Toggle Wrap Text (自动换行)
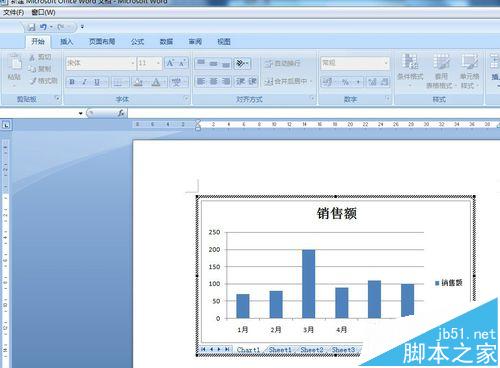This screenshot has width=500, height=368. [x=283, y=63]
